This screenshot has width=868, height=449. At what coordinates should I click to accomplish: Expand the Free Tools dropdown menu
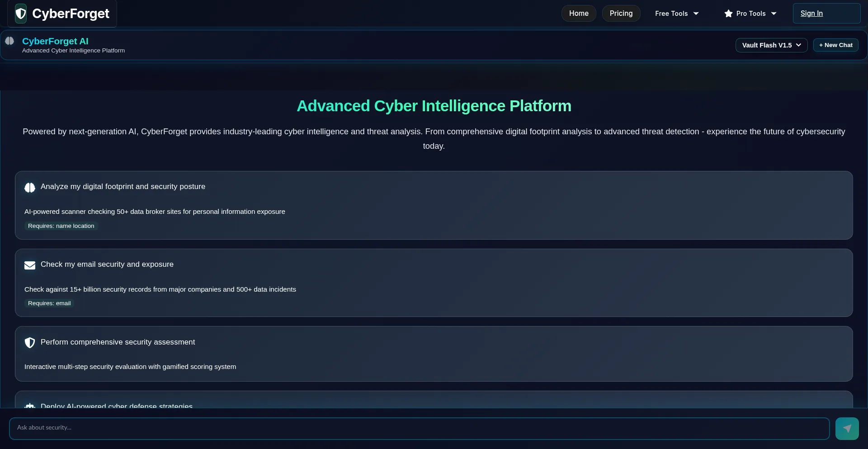pos(676,14)
